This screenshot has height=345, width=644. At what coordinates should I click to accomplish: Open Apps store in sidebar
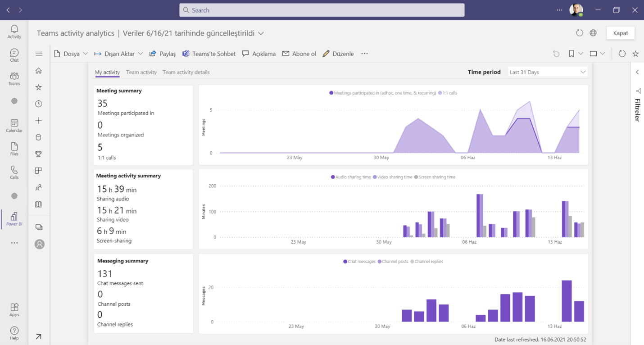pos(14,309)
